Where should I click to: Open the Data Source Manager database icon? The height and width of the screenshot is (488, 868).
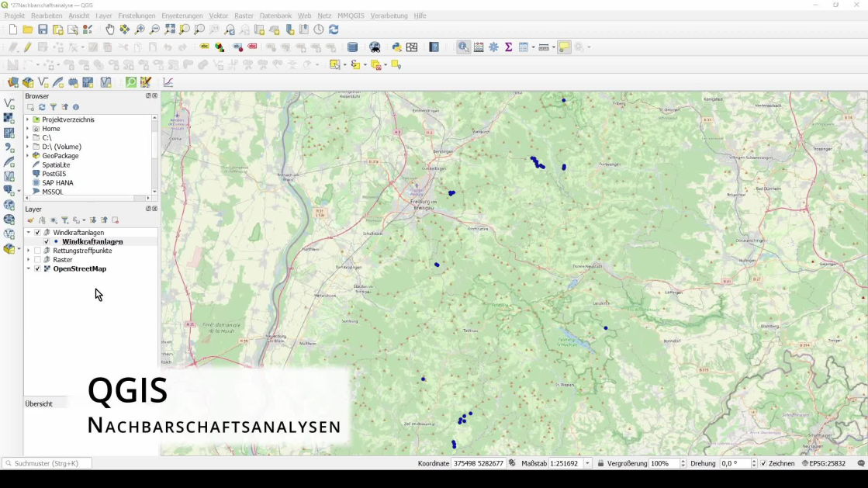coord(353,47)
